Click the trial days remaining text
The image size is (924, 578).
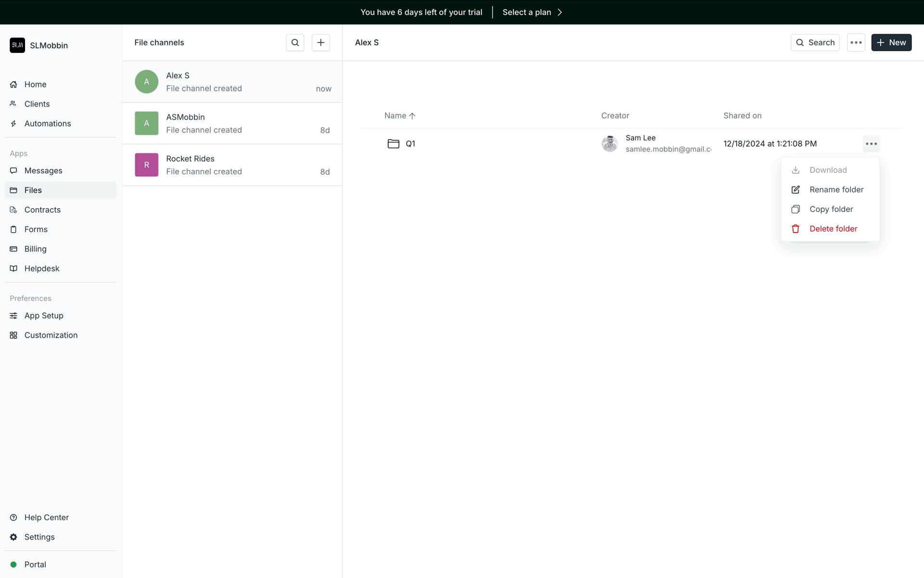(x=421, y=12)
